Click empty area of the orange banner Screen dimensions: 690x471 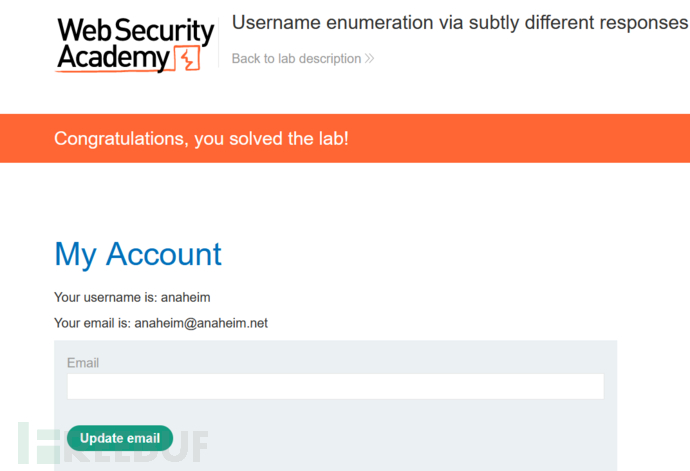(x=520, y=138)
